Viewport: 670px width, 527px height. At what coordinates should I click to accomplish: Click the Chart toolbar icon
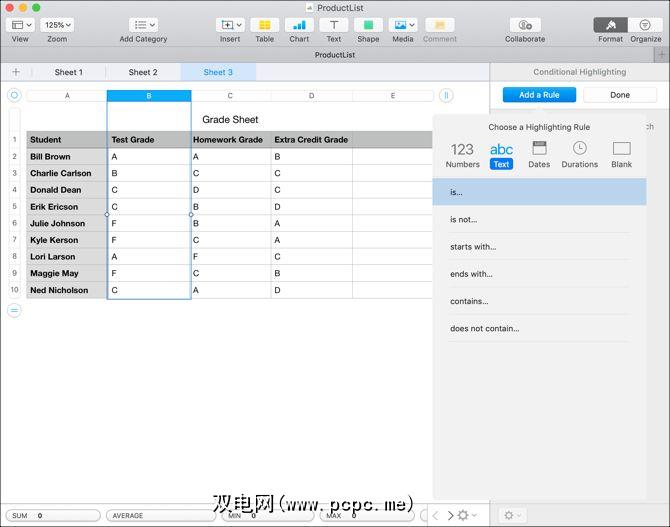coord(299,25)
